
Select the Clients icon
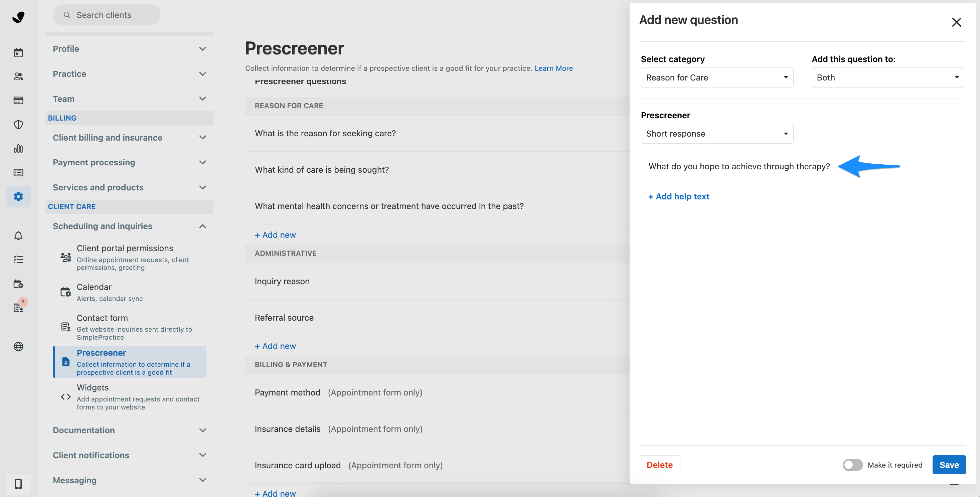tap(18, 76)
